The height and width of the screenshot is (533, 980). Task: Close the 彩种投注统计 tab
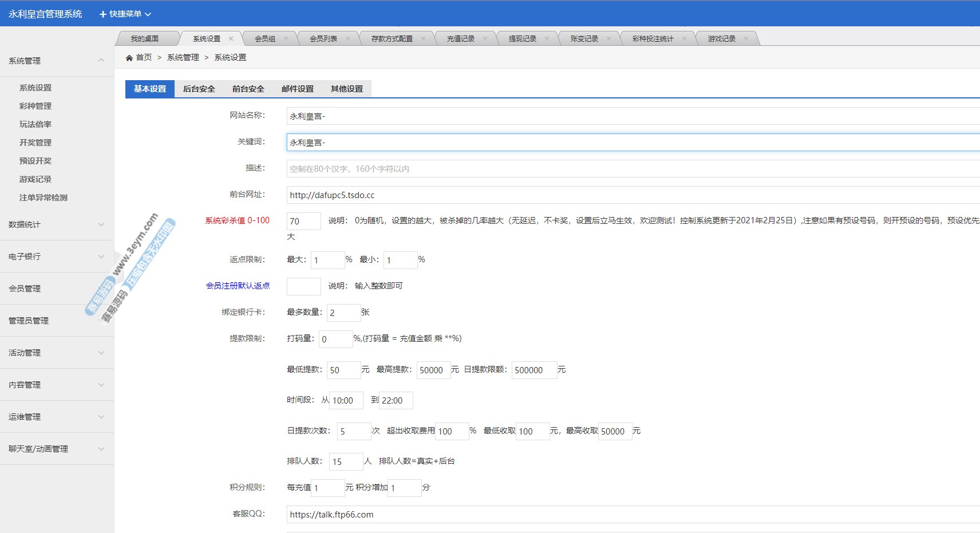pos(684,39)
